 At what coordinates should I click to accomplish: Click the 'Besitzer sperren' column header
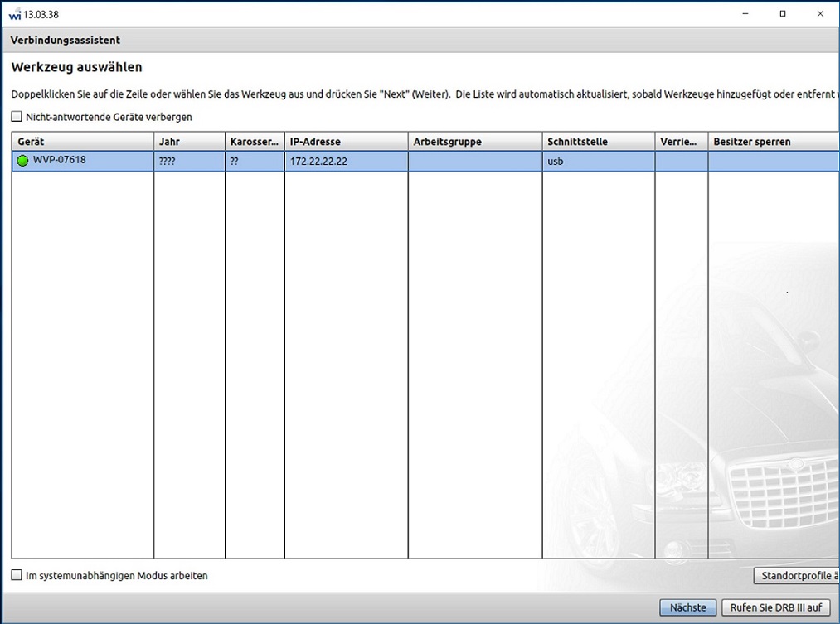click(773, 142)
